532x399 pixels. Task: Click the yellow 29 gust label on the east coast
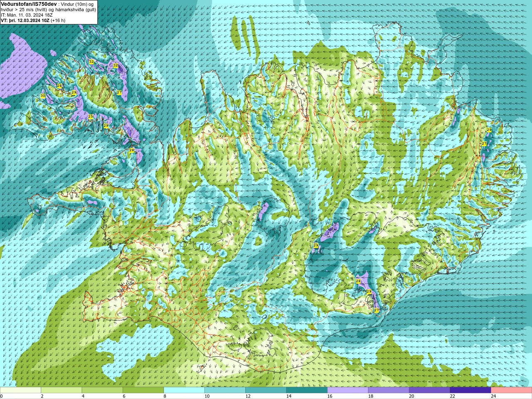pyautogui.click(x=489, y=130)
